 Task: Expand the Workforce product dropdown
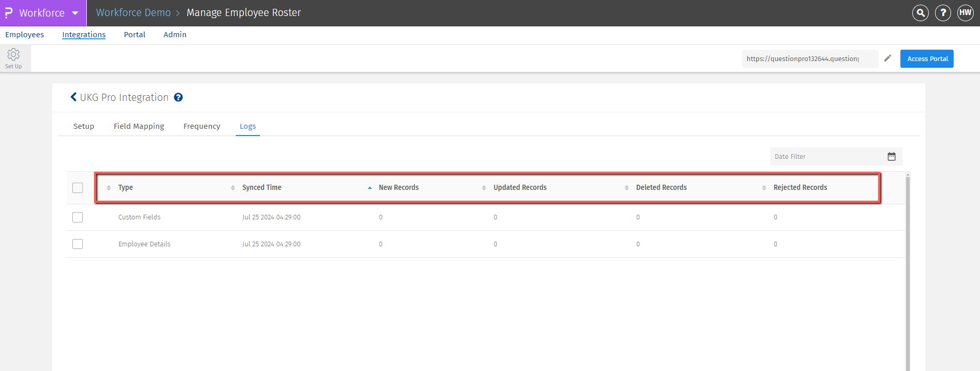click(x=75, y=13)
